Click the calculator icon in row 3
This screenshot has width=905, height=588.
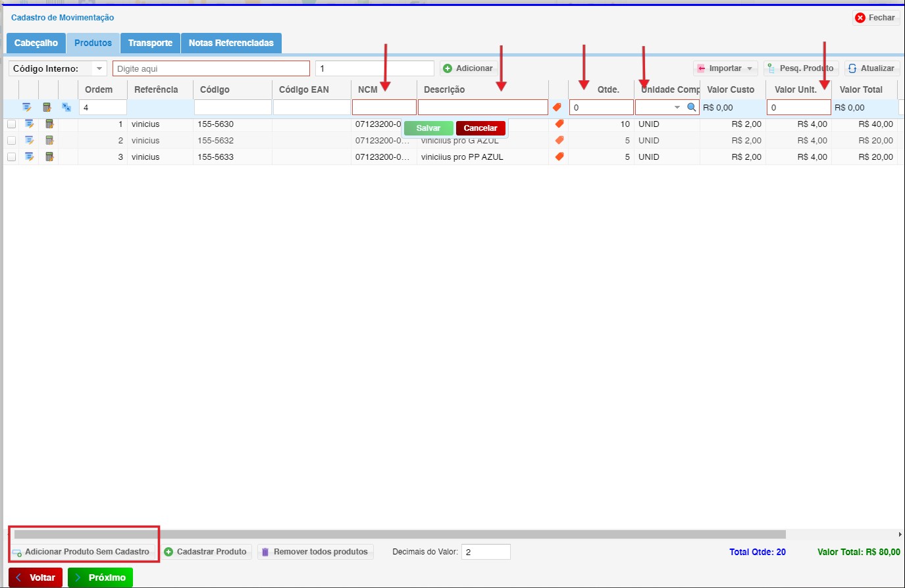click(x=49, y=157)
